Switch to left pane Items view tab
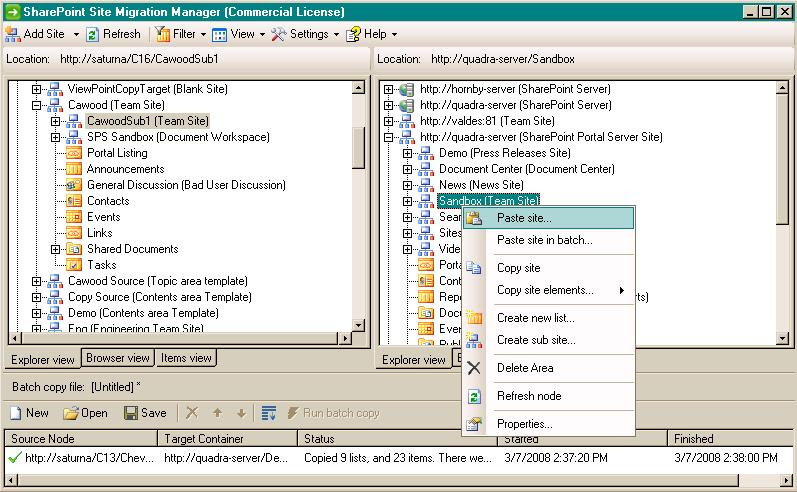The height and width of the screenshot is (492, 797). (x=186, y=358)
